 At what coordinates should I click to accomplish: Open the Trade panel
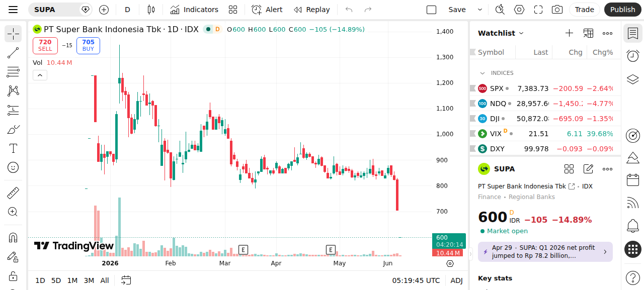(585, 10)
